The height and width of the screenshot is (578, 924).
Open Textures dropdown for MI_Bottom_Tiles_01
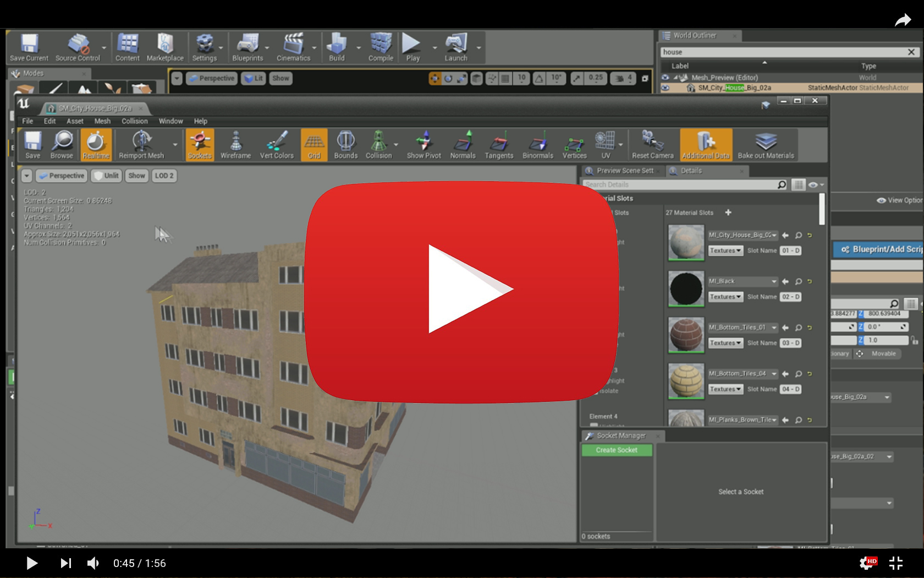click(x=725, y=343)
